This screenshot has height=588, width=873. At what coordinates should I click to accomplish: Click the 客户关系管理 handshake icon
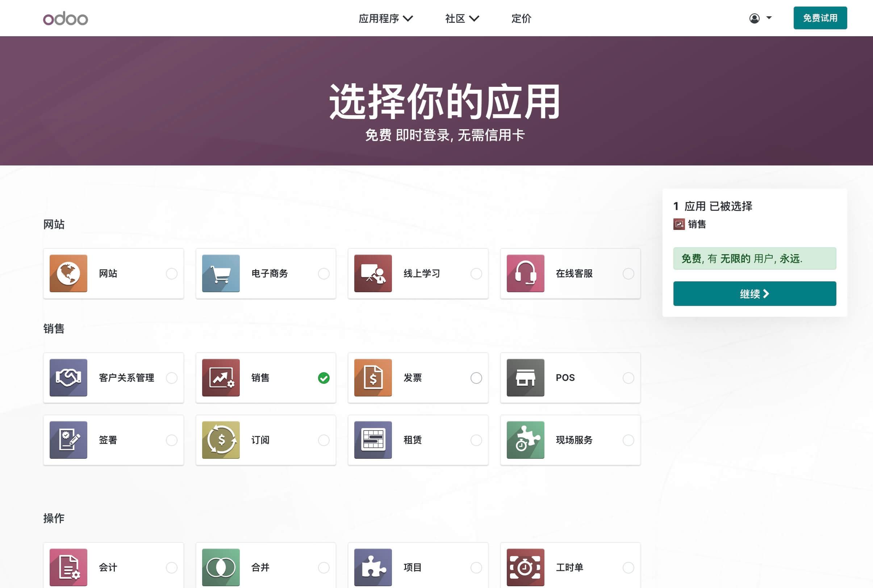68,378
